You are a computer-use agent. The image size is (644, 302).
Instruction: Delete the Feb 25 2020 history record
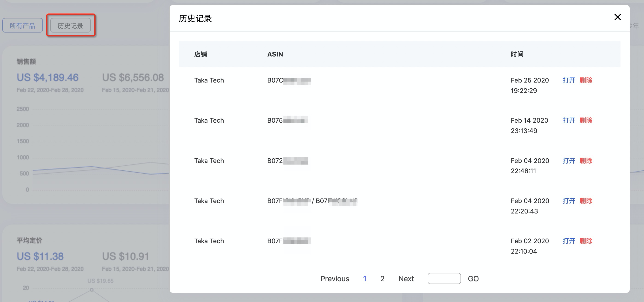(x=586, y=80)
